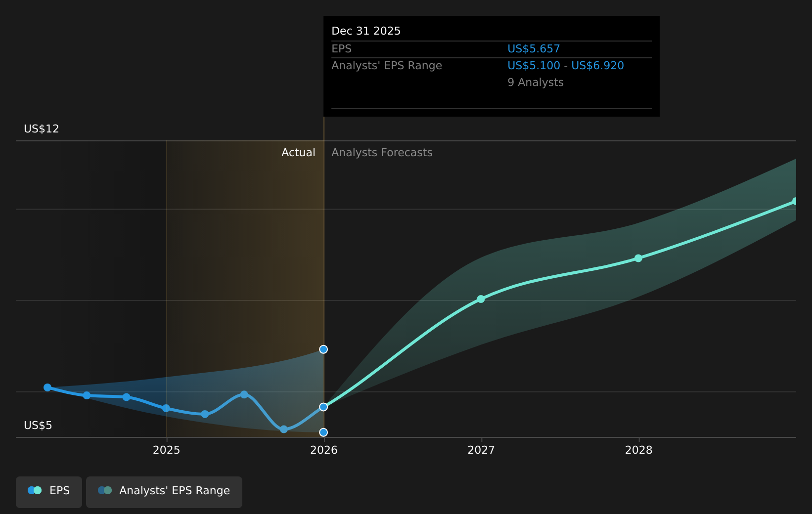This screenshot has height=514, width=812.
Task: Switch to the Analysts Forecasts section
Action: (x=382, y=152)
